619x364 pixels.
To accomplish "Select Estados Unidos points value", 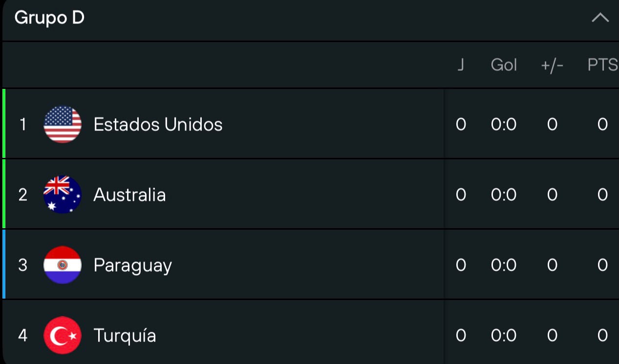I will [x=602, y=125].
